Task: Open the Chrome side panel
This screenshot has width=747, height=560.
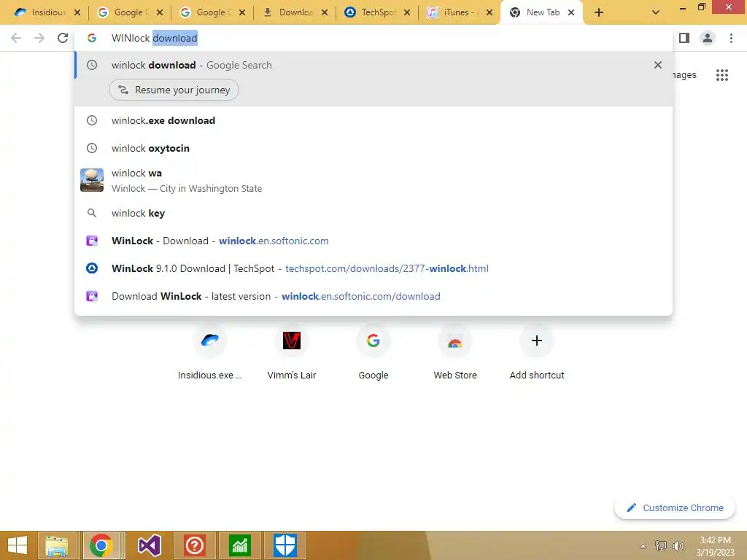Action: tap(684, 38)
